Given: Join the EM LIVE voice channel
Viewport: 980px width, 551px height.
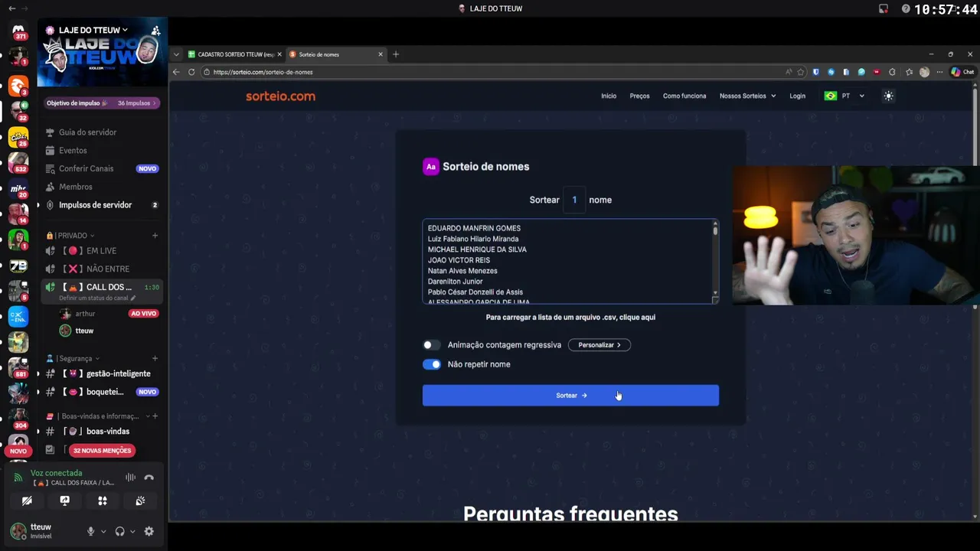Looking at the screenshot, I should [102, 251].
